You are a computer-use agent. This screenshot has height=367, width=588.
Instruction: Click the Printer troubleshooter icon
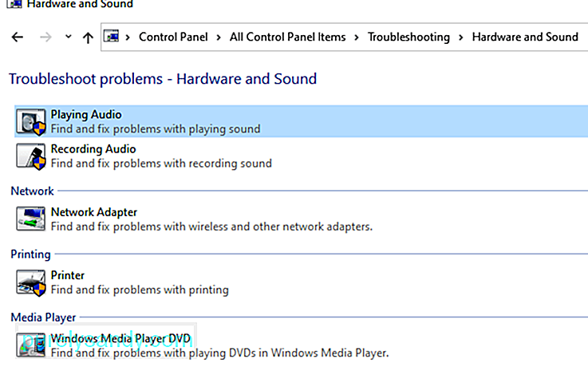pos(31,282)
